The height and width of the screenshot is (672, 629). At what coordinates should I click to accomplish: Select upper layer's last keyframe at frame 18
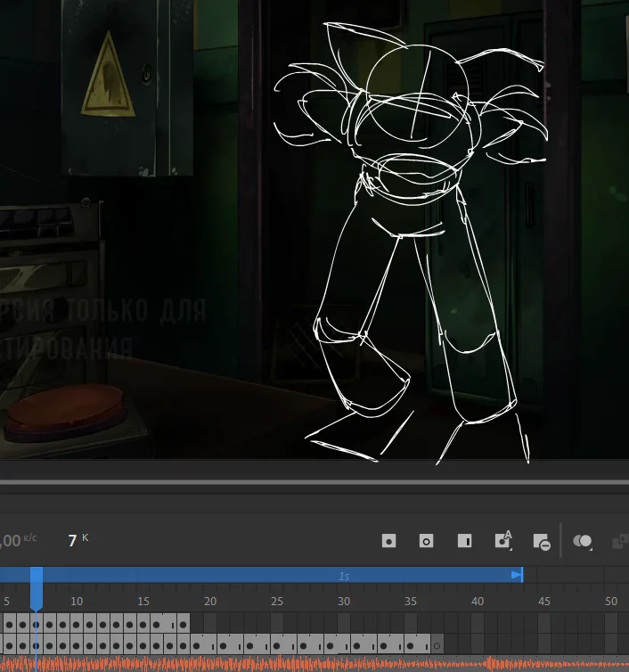[x=184, y=625]
